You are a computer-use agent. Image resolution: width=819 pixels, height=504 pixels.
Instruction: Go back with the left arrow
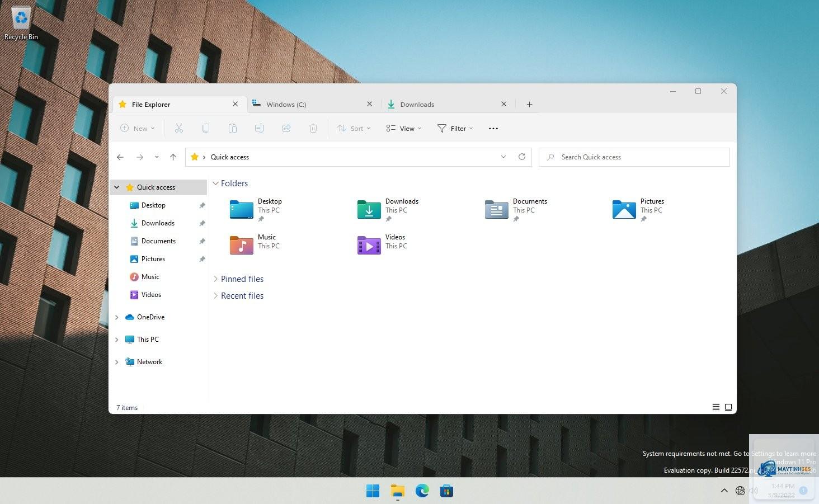[x=120, y=157]
